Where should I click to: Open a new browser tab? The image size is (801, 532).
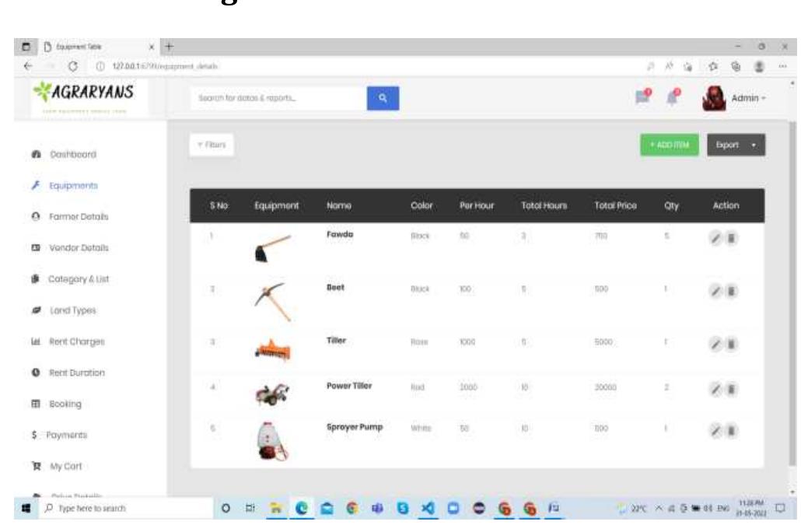coord(169,47)
